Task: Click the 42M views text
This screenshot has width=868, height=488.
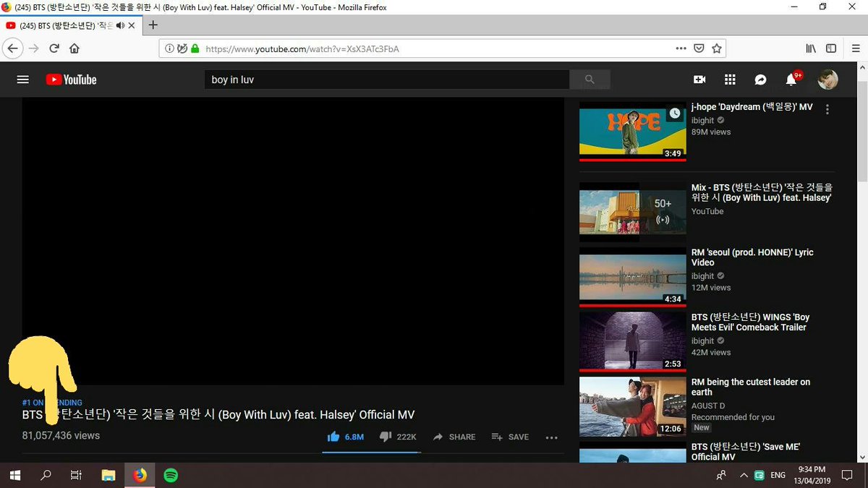Action: (x=711, y=353)
